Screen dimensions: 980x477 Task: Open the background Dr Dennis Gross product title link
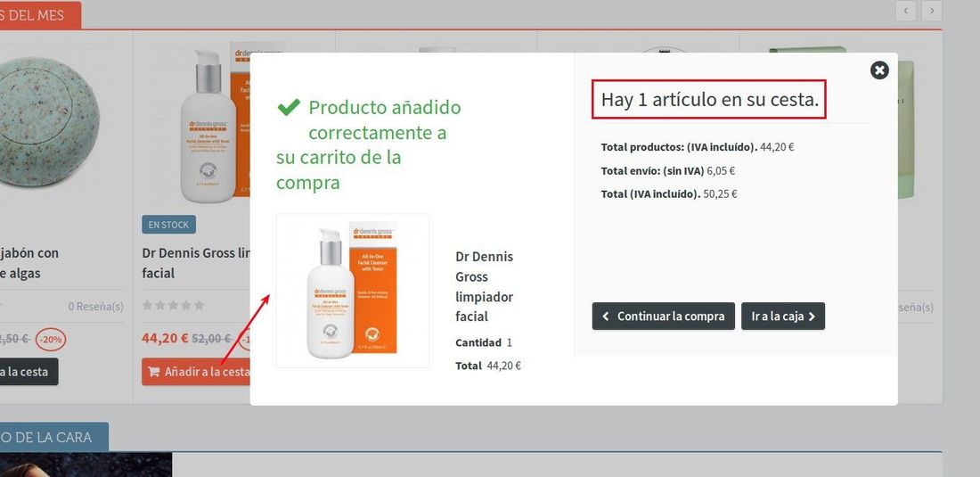tap(196, 263)
